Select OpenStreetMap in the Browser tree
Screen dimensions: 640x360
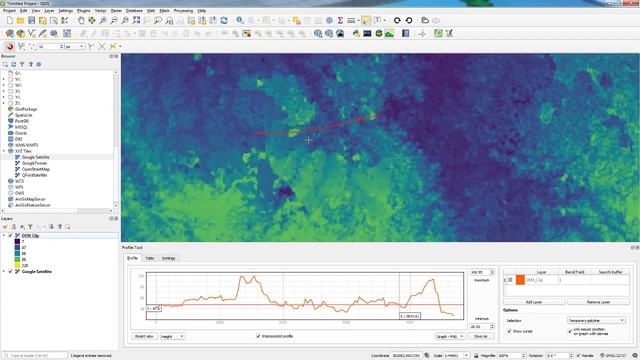(x=36, y=169)
